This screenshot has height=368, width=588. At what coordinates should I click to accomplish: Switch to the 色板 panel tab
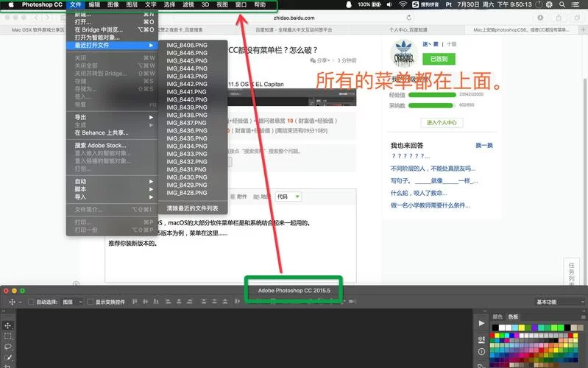coord(513,316)
